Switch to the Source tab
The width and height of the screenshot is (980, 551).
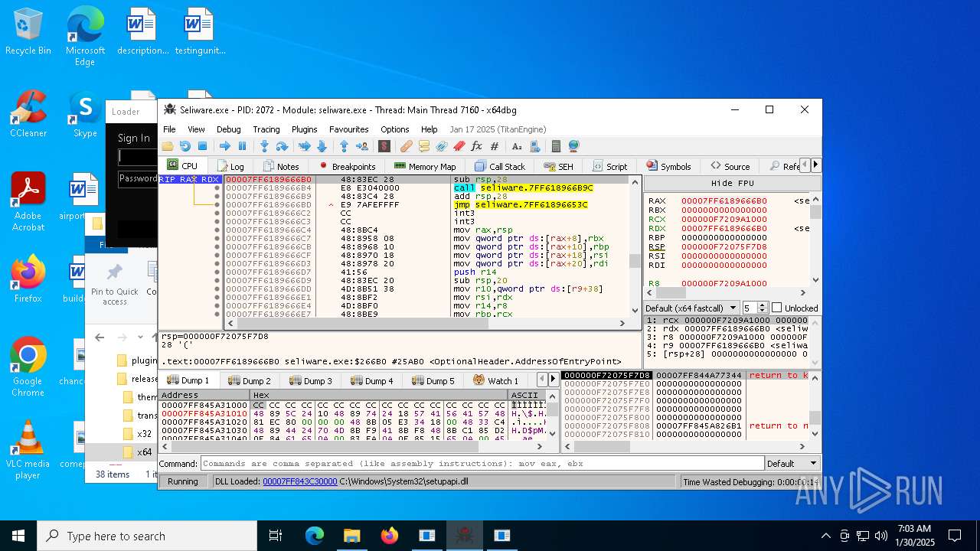730,166
